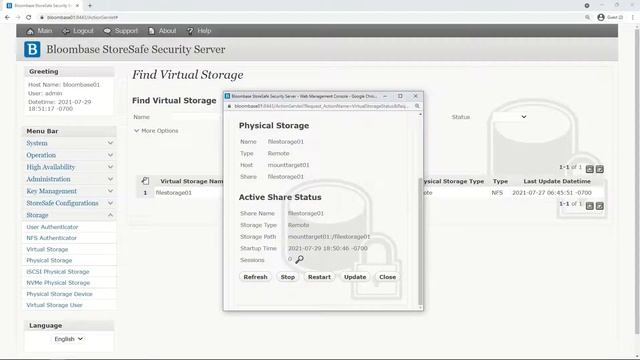Click the NFS type cell in table
This screenshot has height=360, width=640.
coord(497,193)
